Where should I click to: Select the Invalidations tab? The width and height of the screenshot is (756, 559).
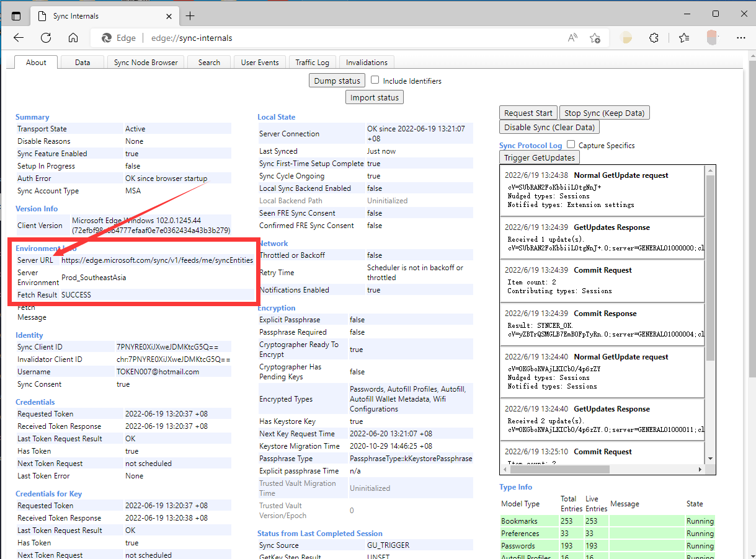(367, 63)
